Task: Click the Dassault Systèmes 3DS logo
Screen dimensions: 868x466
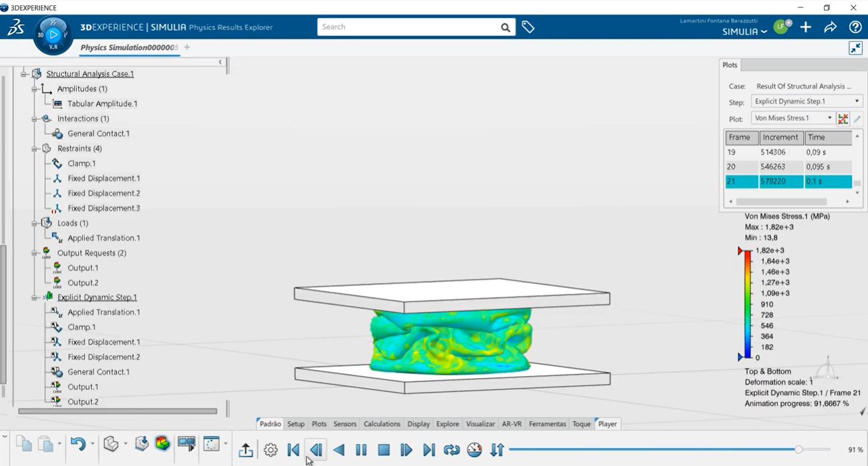Action: pyautogui.click(x=15, y=27)
